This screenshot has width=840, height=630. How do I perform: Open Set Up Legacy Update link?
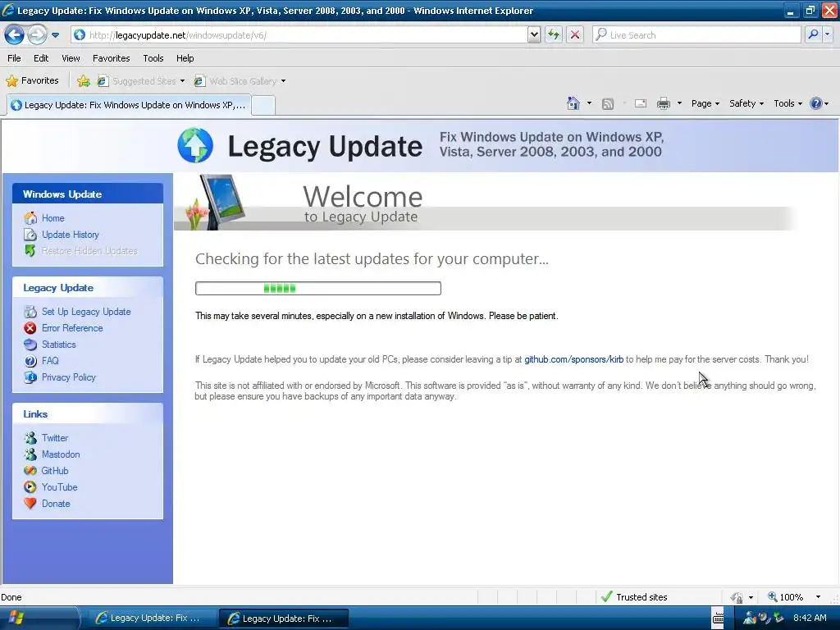point(86,312)
